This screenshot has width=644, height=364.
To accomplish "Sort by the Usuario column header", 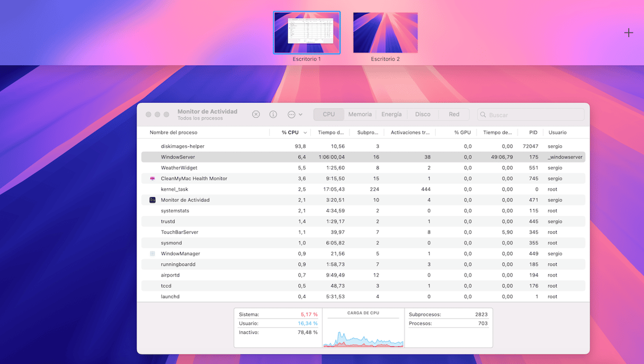I will pos(557,132).
